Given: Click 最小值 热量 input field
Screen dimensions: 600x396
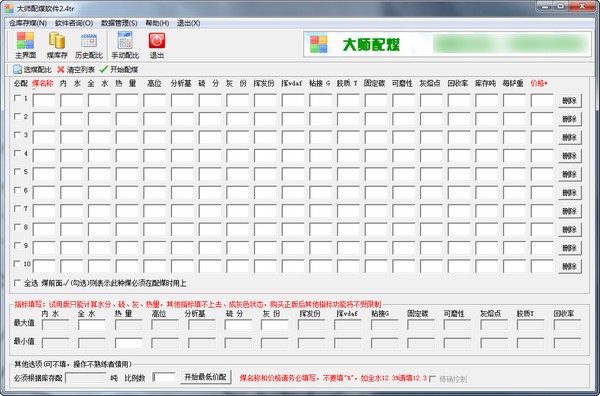Looking at the screenshot, I should [129, 343].
